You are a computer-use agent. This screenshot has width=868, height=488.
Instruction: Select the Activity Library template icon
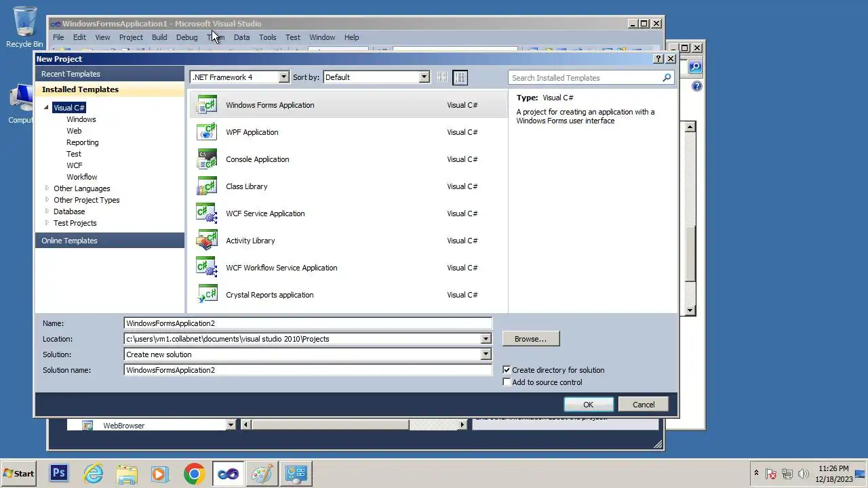(x=206, y=241)
